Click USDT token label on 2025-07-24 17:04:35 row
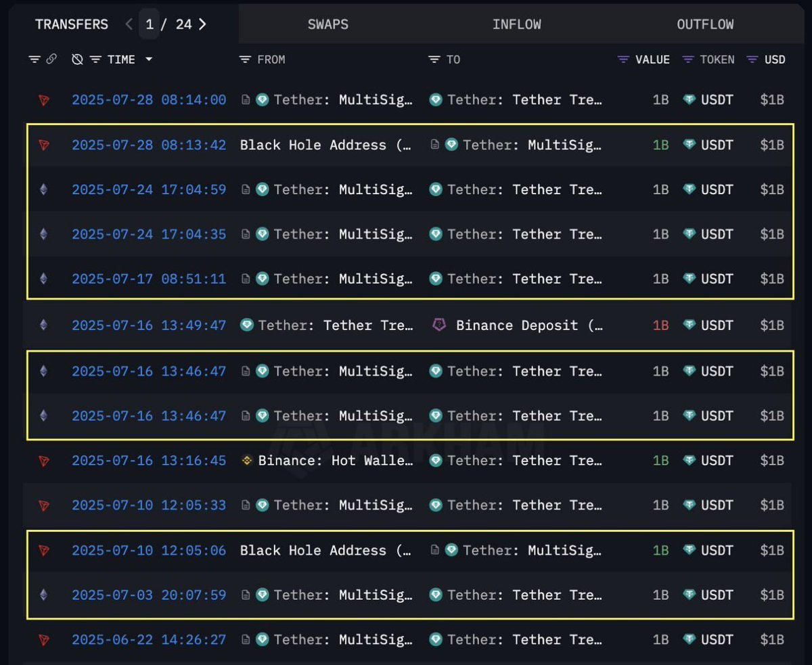812x665 pixels. point(717,234)
